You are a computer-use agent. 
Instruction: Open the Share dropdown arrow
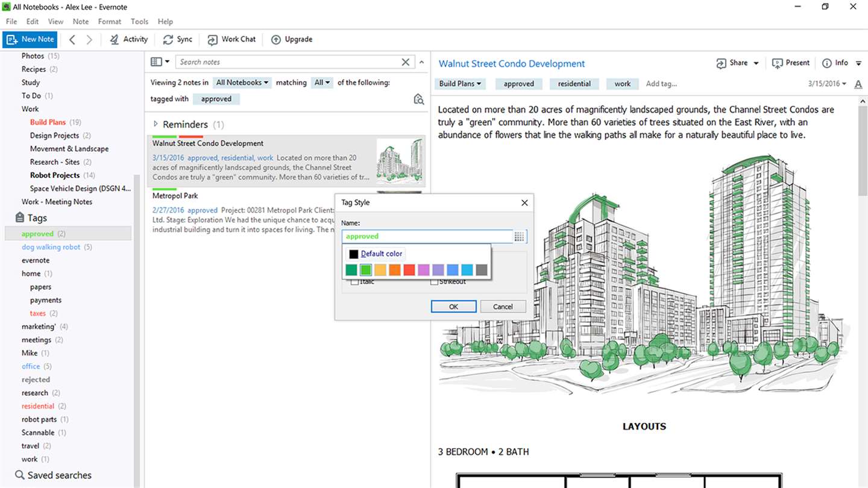[x=756, y=63]
